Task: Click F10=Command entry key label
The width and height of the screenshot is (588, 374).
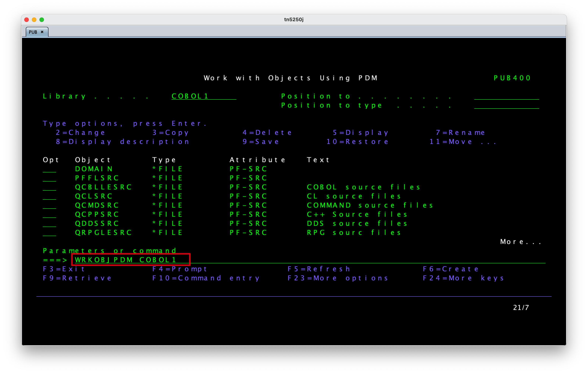Action: point(206,278)
